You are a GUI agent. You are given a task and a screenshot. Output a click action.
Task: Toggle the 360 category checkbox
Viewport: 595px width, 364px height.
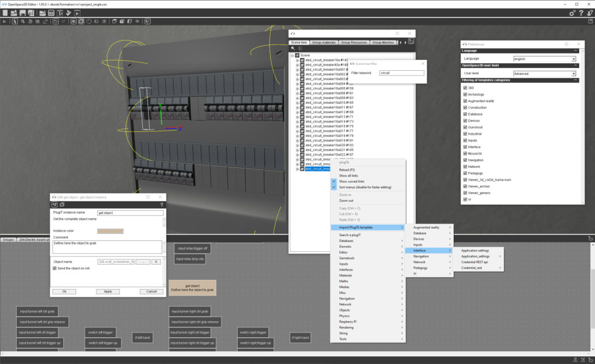465,88
